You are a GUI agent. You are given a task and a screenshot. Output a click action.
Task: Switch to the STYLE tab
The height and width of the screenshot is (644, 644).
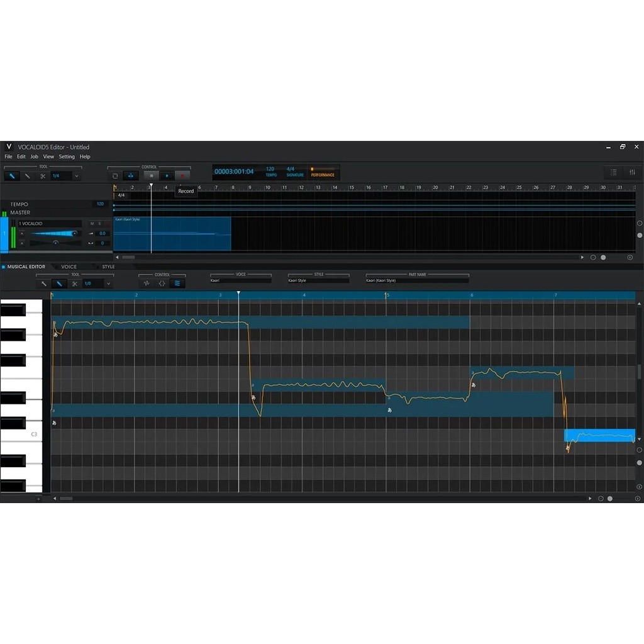pyautogui.click(x=108, y=267)
